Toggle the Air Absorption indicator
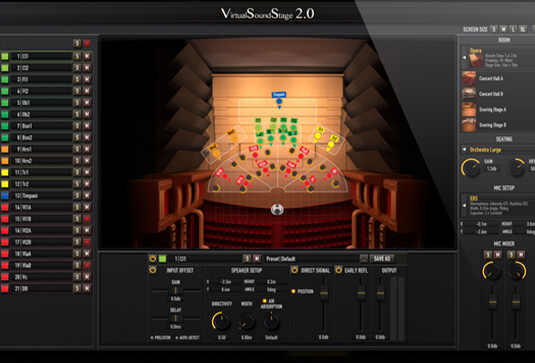Viewport: 535px width, 363px height. 264,301
